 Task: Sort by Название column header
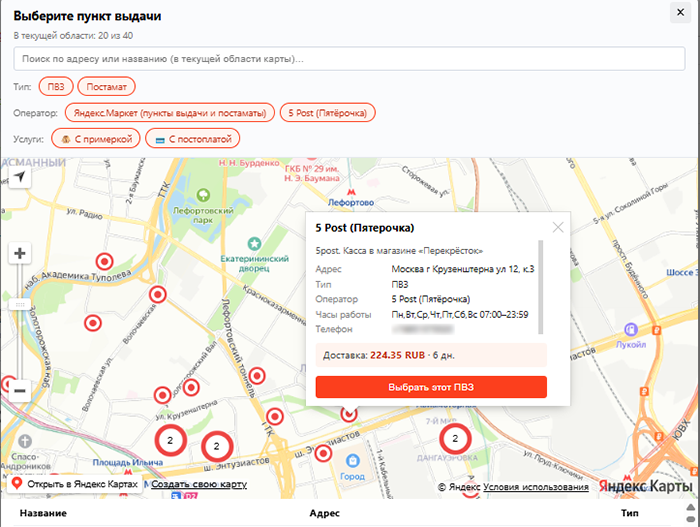tap(43, 513)
